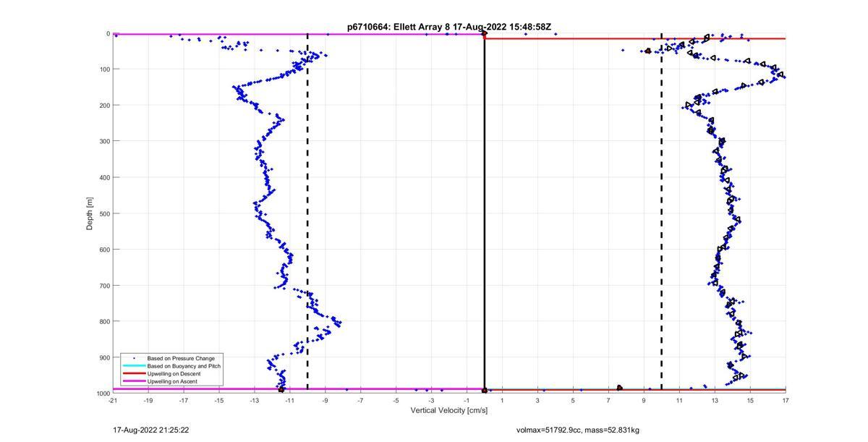Click the y-axis tick label 500
Image resolution: width=868 pixels, height=442 pixels.
[103, 213]
